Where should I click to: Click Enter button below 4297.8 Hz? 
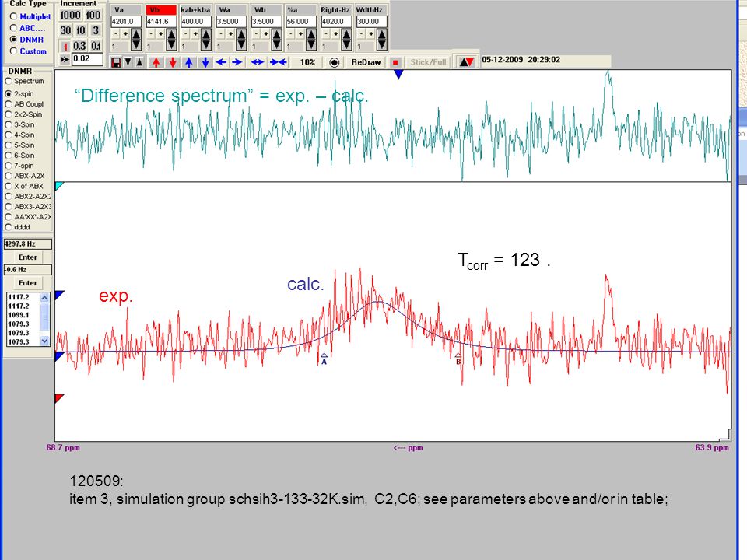pyautogui.click(x=28, y=257)
